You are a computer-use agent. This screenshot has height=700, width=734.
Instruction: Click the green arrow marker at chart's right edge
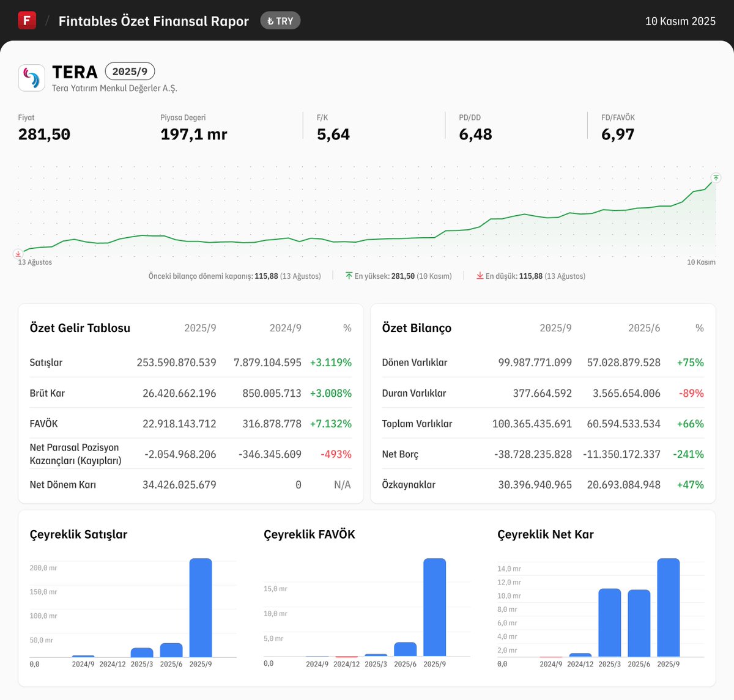click(715, 179)
